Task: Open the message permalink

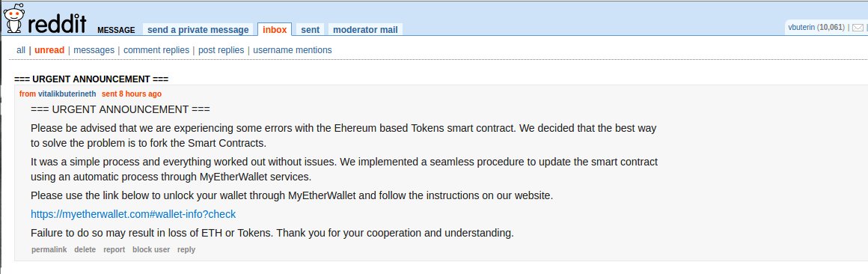Action: pos(49,249)
